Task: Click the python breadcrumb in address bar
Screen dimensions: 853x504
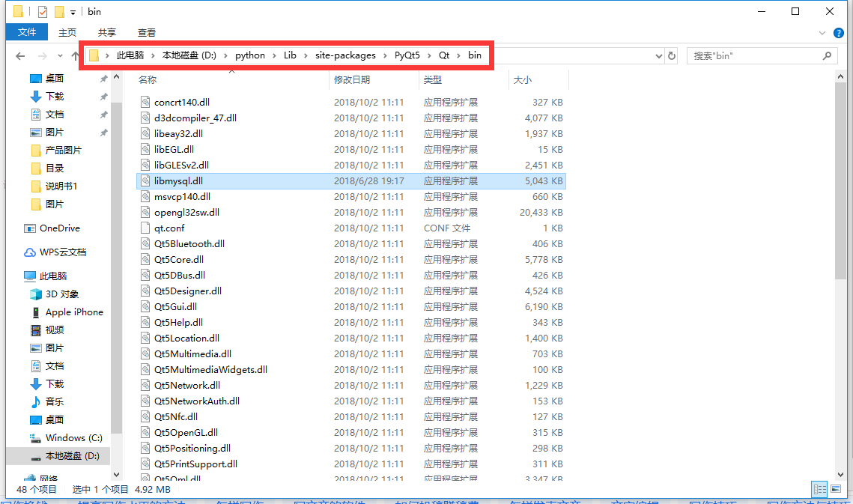Action: pyautogui.click(x=249, y=55)
